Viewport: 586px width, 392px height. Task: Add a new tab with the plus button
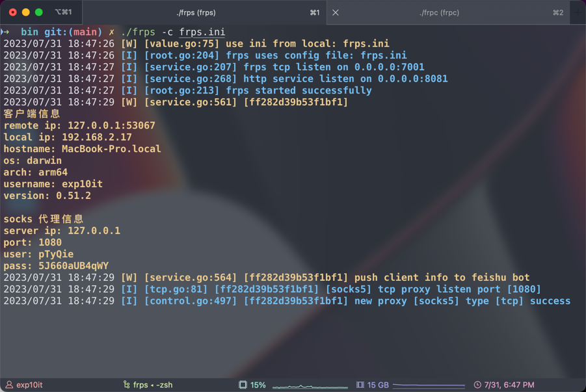[x=578, y=13]
